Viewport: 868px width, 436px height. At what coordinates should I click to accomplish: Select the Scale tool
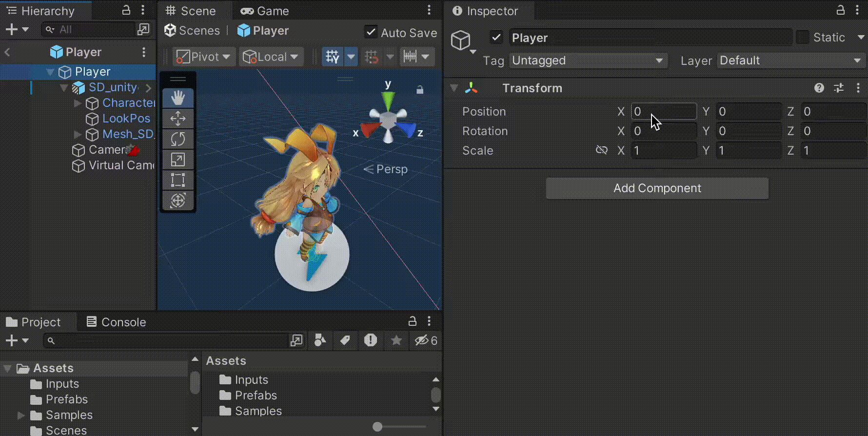(x=178, y=159)
